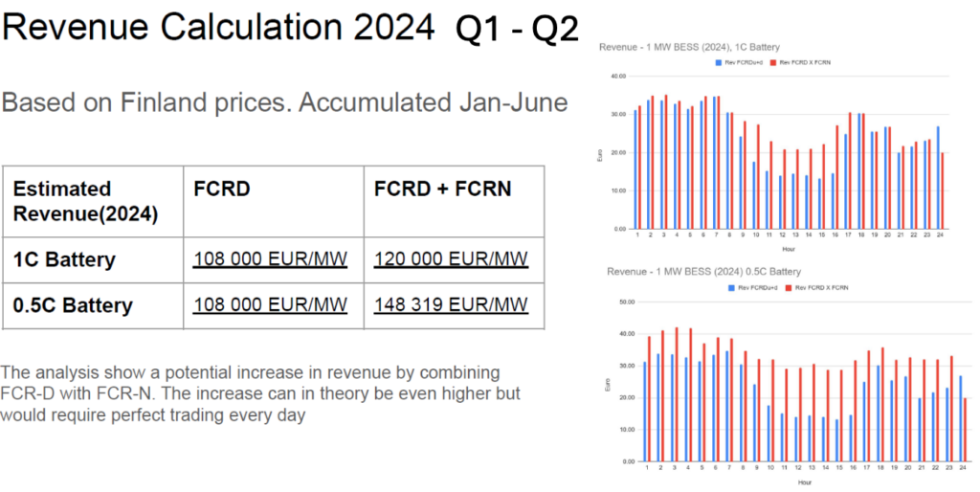Click red legend swatch in 0.5C Battery chart
This screenshot has width=980, height=492.
tap(786, 287)
